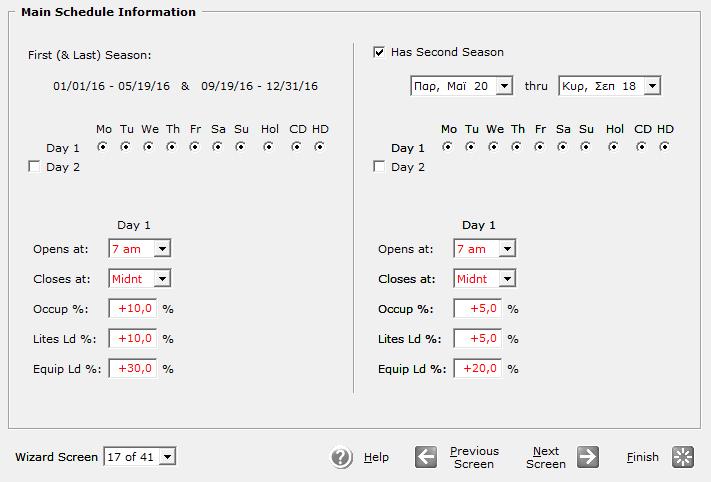
Task: Enable Day 2 for the first season
Action: pos(34,166)
